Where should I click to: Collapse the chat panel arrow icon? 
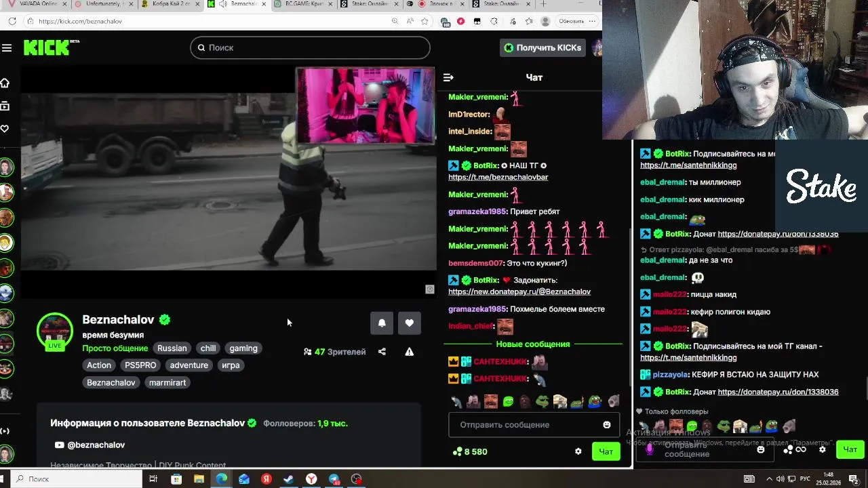pyautogui.click(x=448, y=77)
